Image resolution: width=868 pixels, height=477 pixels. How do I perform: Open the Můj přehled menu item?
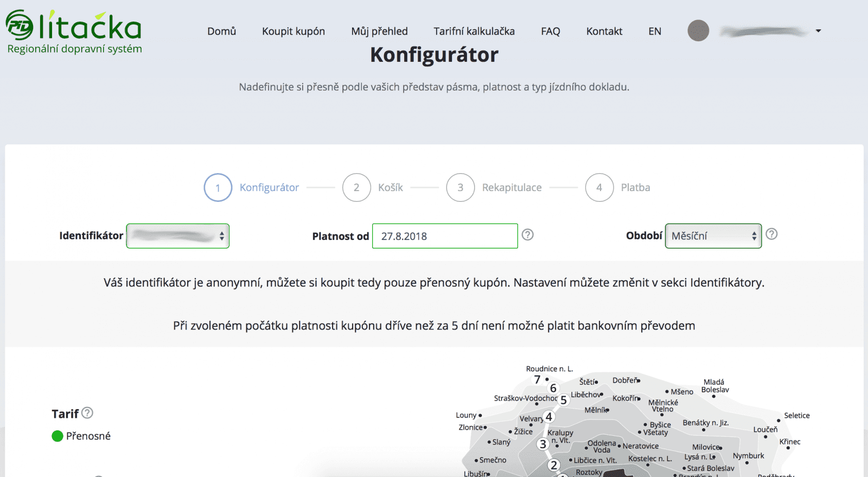pos(379,31)
